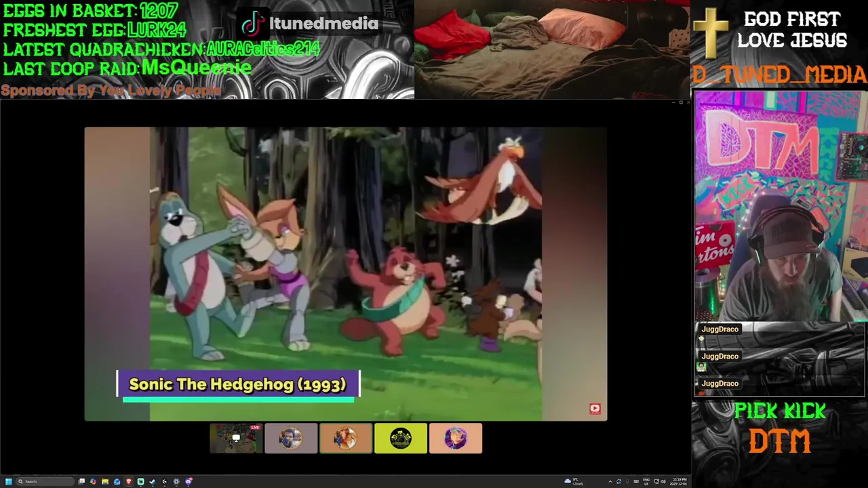Click the ltunedmedia TikTok handle text
Screen dimensions: 868x488
pos(323,24)
